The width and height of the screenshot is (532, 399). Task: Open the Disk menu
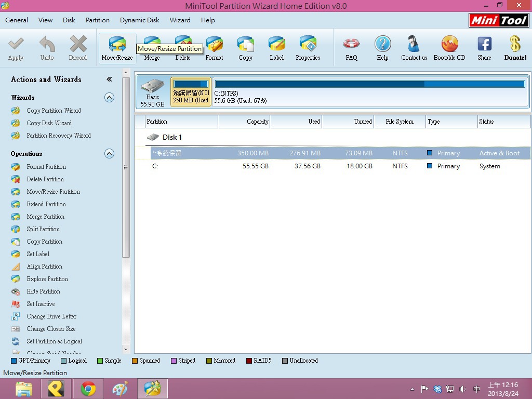[x=69, y=20]
